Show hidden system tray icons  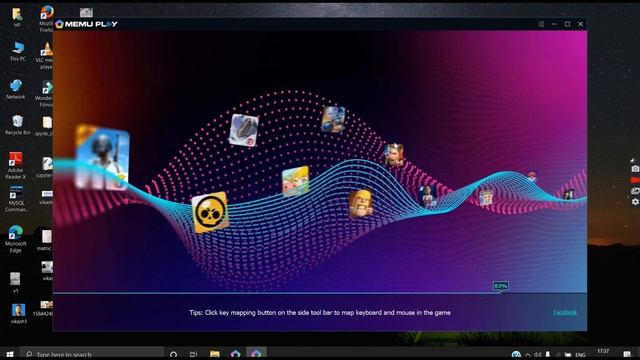tap(528, 355)
